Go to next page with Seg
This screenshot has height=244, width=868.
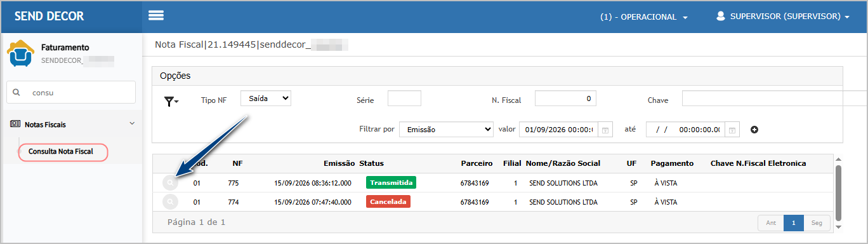(817, 223)
